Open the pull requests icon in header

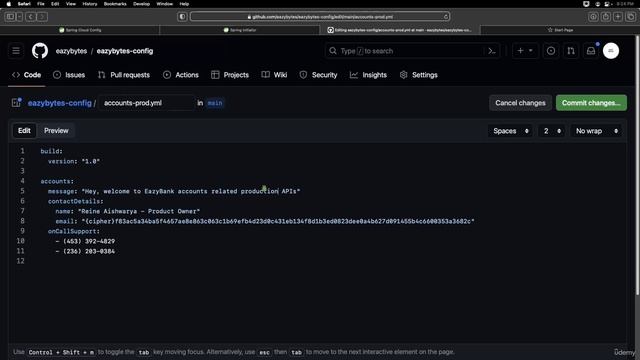(x=571, y=51)
